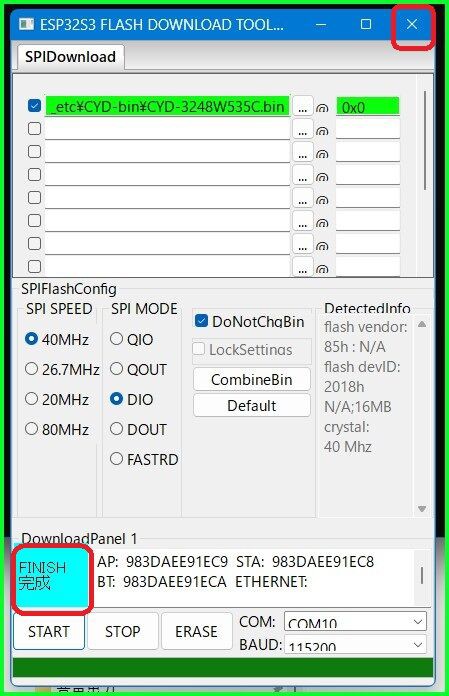Click the CYD-3248W535C.bin file path field

(x=167, y=107)
